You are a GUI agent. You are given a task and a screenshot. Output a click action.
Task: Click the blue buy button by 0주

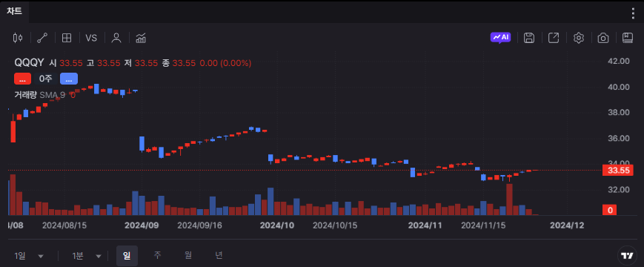click(69, 79)
